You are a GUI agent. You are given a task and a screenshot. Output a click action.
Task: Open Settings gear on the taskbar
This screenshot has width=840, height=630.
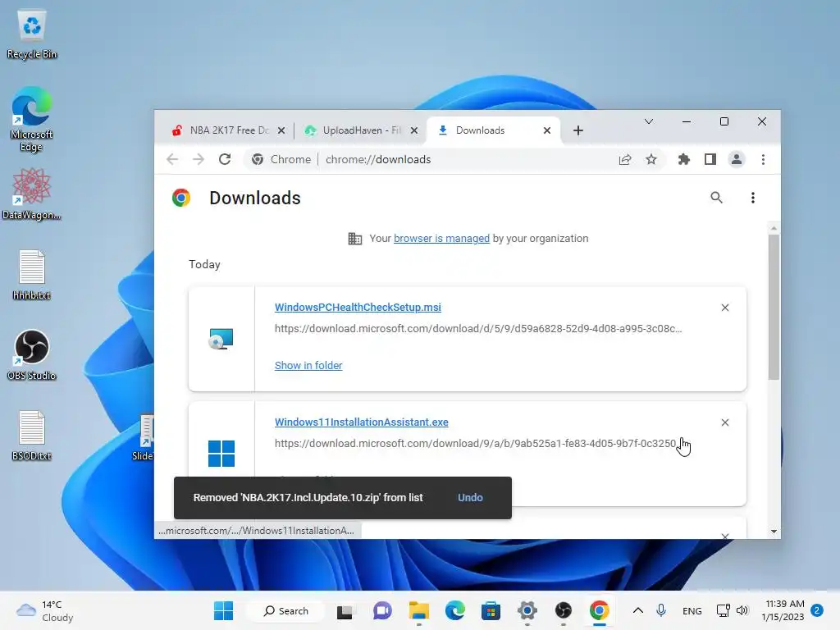click(527, 610)
